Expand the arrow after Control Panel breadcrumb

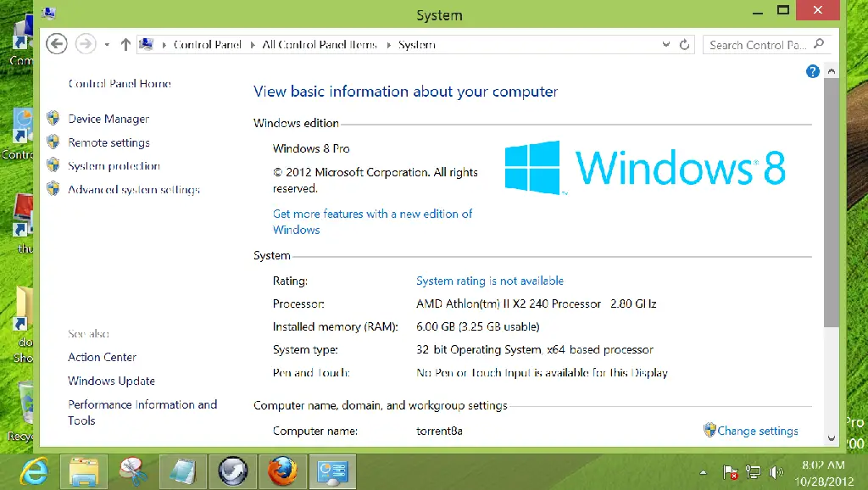tap(253, 45)
